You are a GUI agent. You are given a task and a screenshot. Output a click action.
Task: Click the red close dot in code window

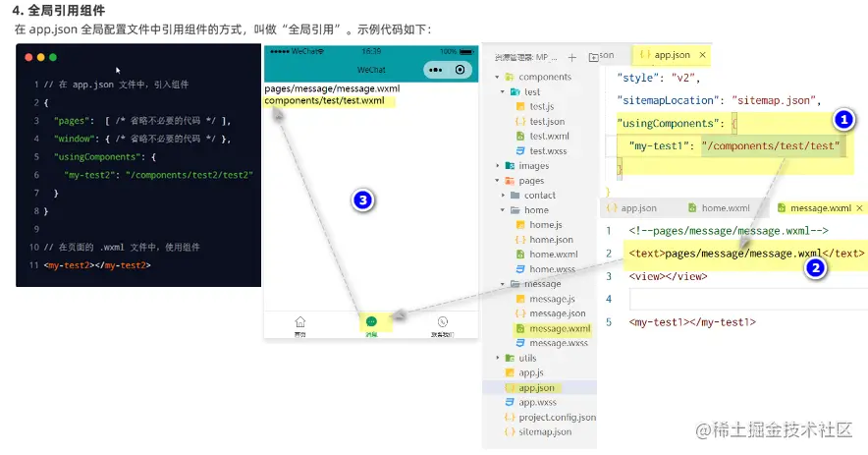point(28,57)
